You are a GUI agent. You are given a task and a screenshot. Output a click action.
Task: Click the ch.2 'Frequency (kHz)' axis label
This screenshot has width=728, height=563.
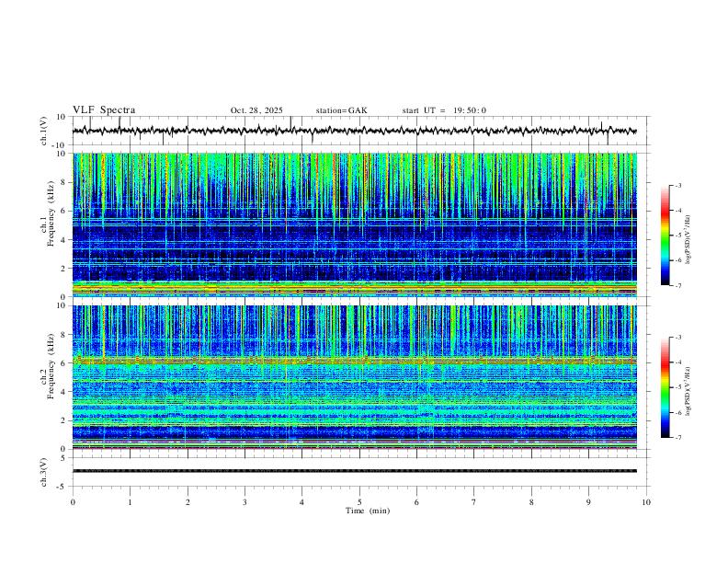pos(51,365)
